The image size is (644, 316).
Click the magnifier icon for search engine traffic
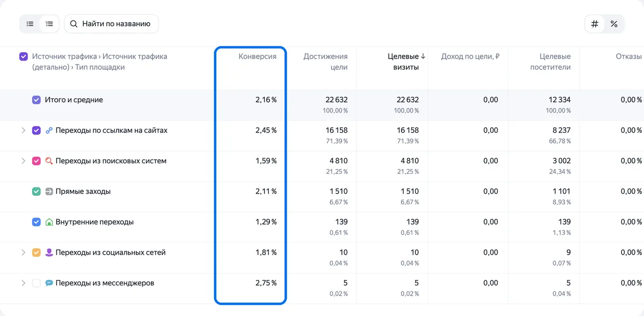(x=49, y=161)
